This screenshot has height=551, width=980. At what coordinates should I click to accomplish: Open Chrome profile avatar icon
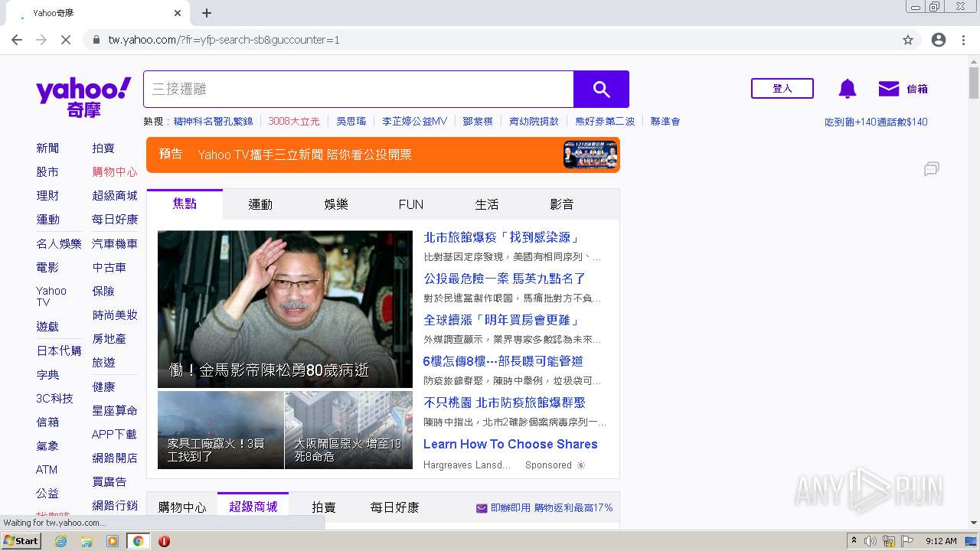(x=939, y=40)
